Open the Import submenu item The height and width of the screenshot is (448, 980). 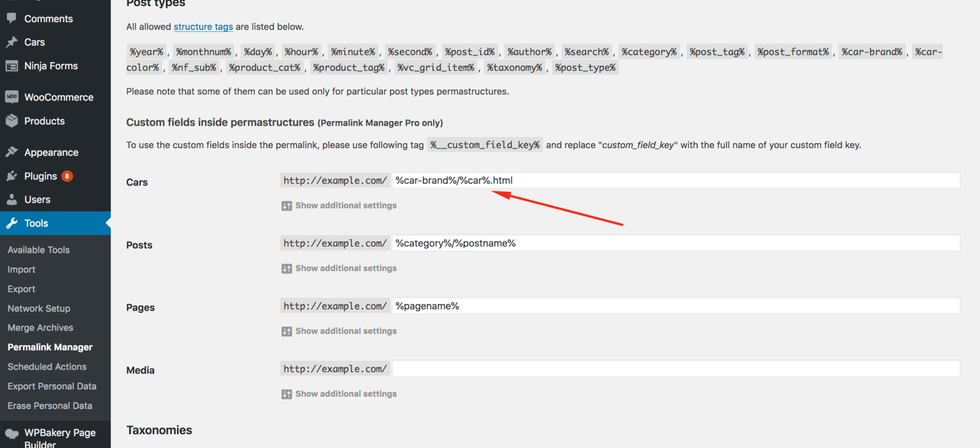click(x=22, y=269)
